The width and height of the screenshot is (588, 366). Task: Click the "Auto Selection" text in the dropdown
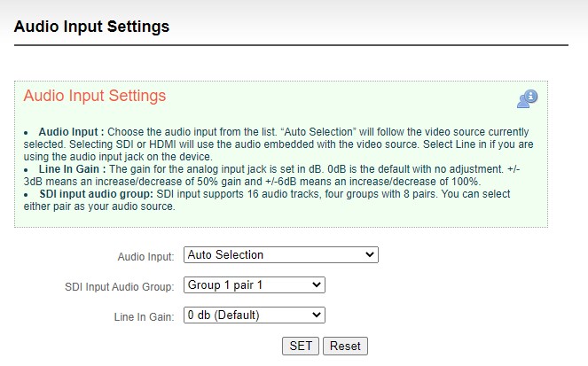pos(225,254)
